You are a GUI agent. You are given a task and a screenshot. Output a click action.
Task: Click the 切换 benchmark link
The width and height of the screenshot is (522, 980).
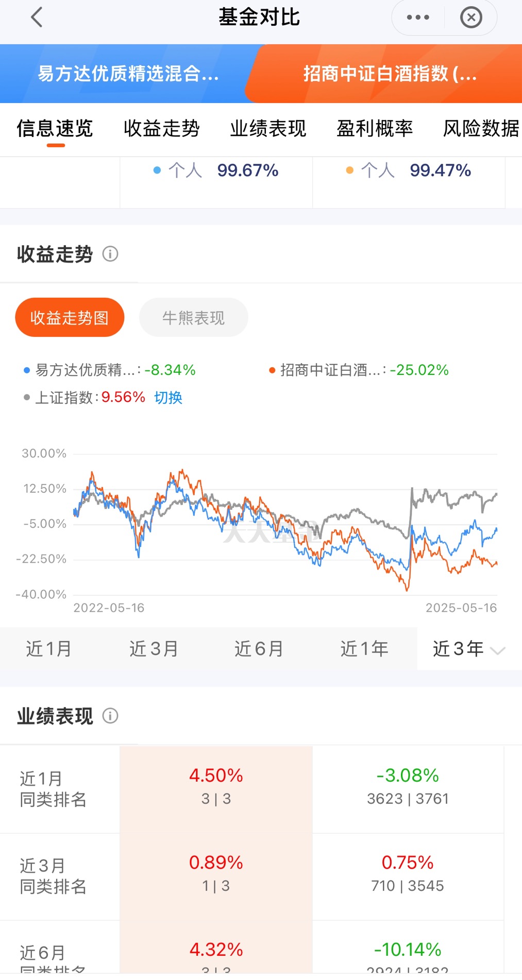[168, 398]
